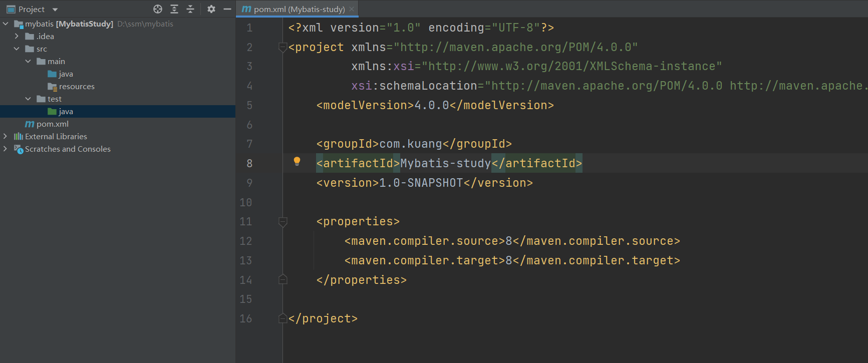
Task: Click the Maven icon beside pom.xml in tree
Action: (x=30, y=124)
